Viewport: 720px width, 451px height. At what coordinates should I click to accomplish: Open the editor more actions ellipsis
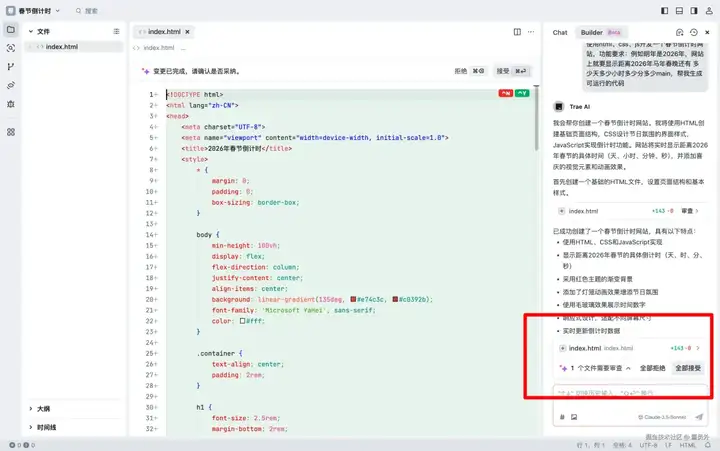click(531, 32)
